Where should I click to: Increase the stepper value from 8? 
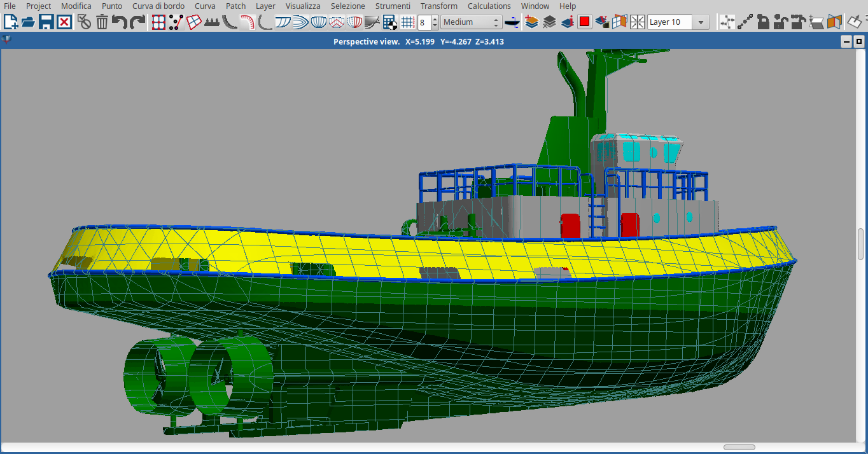[x=435, y=19]
